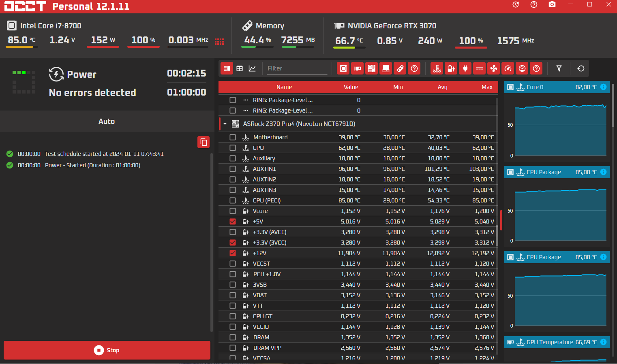617x364 pixels.
Task: Switch to table-only view icon
Action: coord(240,68)
